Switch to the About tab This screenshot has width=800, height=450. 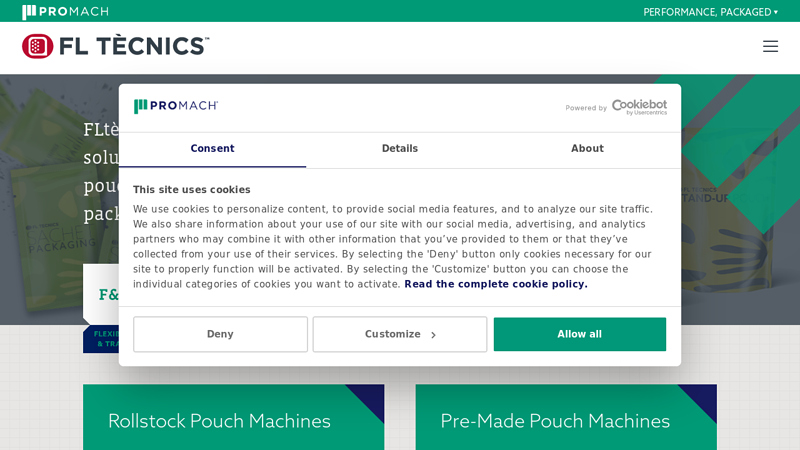click(x=587, y=148)
